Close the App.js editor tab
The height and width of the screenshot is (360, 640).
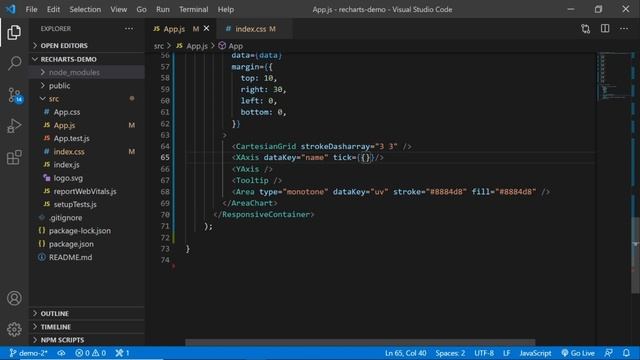tap(207, 29)
